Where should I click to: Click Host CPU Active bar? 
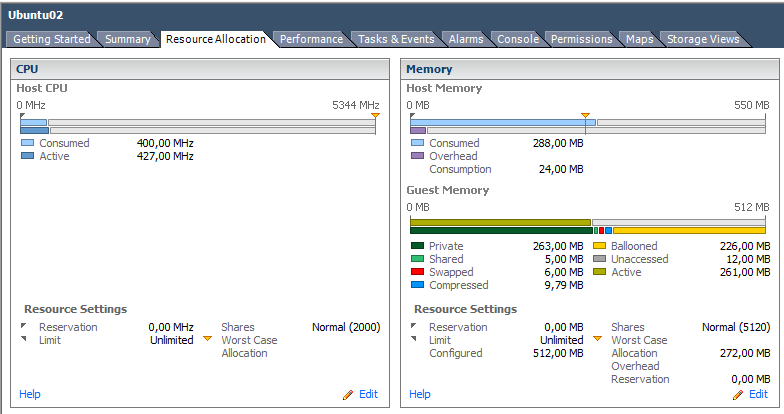point(34,130)
